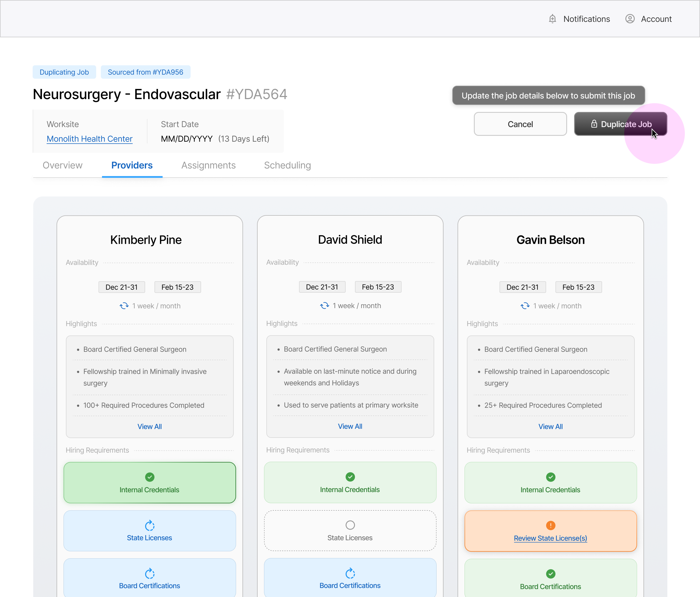The image size is (700, 597).
Task: Switch to the Assignments tab
Action: tap(208, 165)
